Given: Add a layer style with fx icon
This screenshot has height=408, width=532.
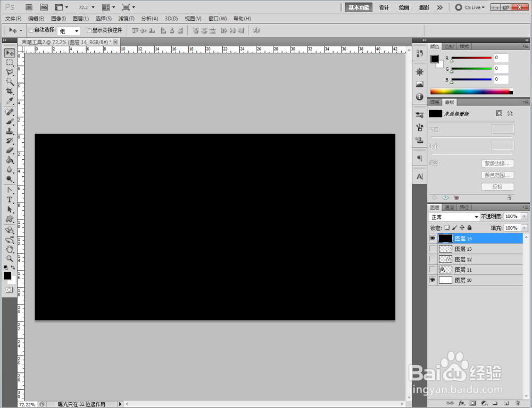Looking at the screenshot, I should pyautogui.click(x=461, y=403).
